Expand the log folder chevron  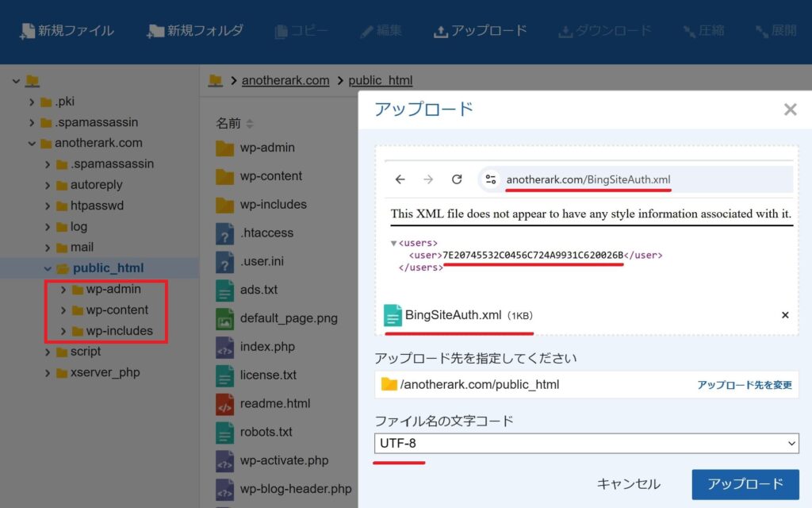click(x=47, y=227)
